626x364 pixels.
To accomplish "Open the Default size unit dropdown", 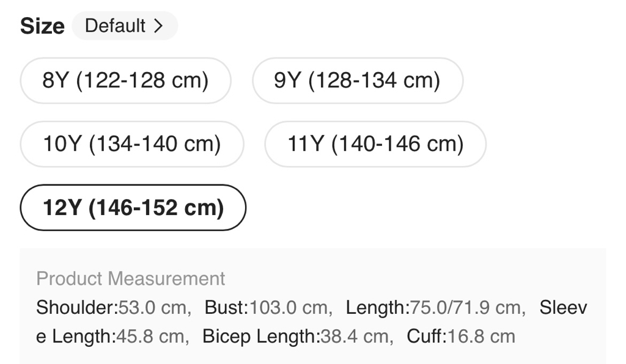I will pos(124,26).
